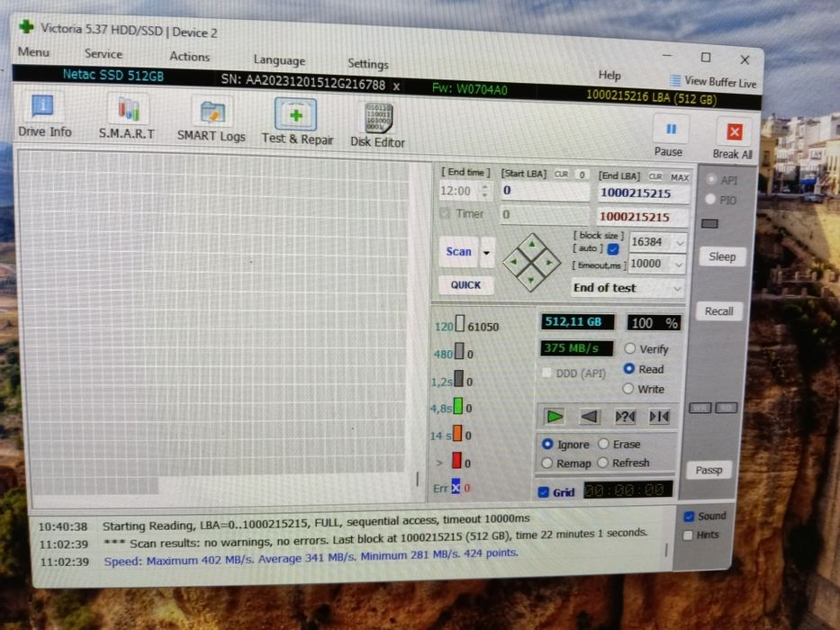Click the End LBA 1000215215 field

point(643,193)
